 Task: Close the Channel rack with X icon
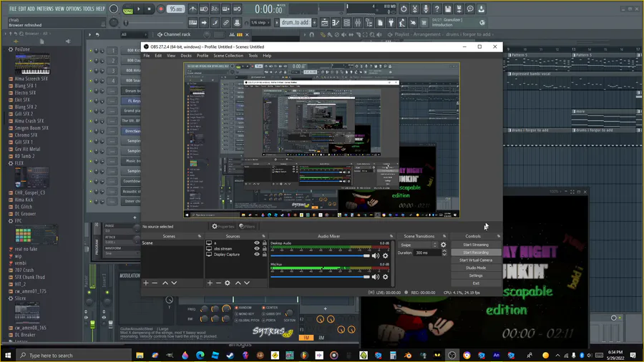coord(247,34)
